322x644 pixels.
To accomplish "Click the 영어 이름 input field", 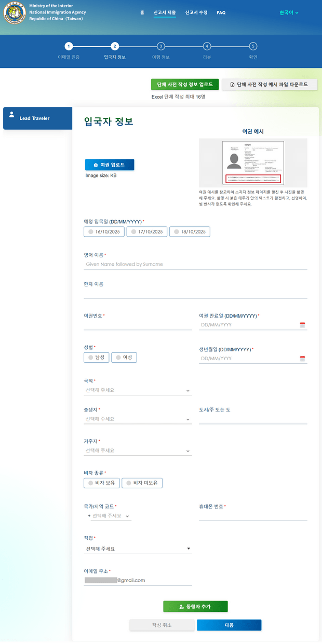I will pos(195,264).
